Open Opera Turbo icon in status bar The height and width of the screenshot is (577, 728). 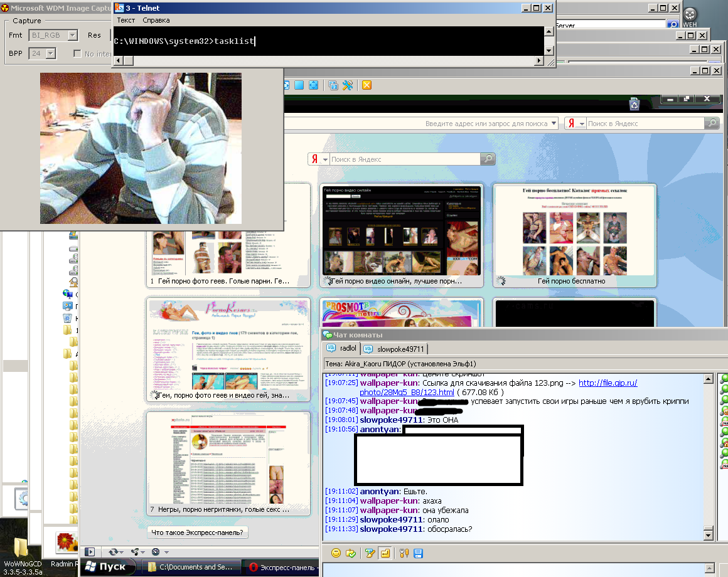[x=156, y=551]
